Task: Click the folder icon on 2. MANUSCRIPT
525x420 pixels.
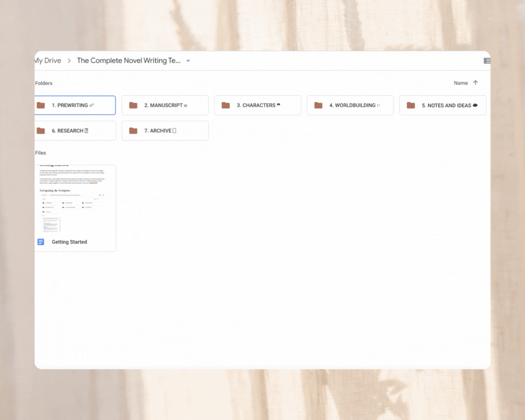Action: pos(133,105)
